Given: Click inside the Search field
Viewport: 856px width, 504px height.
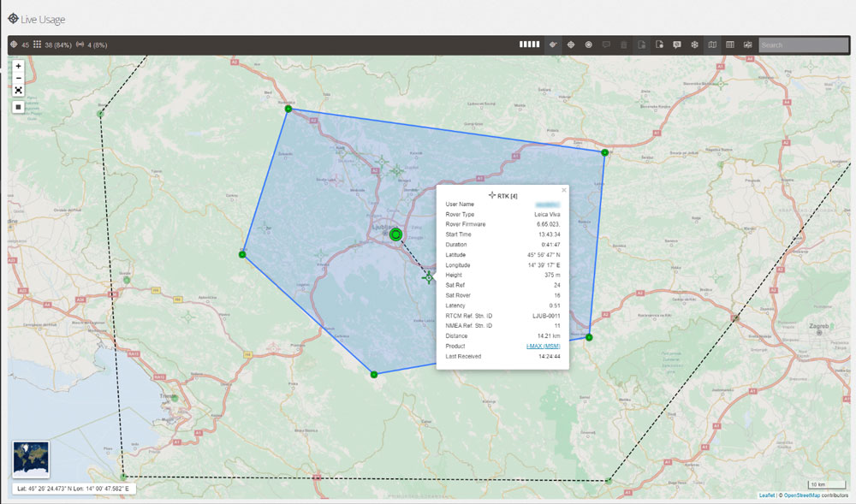Looking at the screenshot, I should (x=803, y=44).
